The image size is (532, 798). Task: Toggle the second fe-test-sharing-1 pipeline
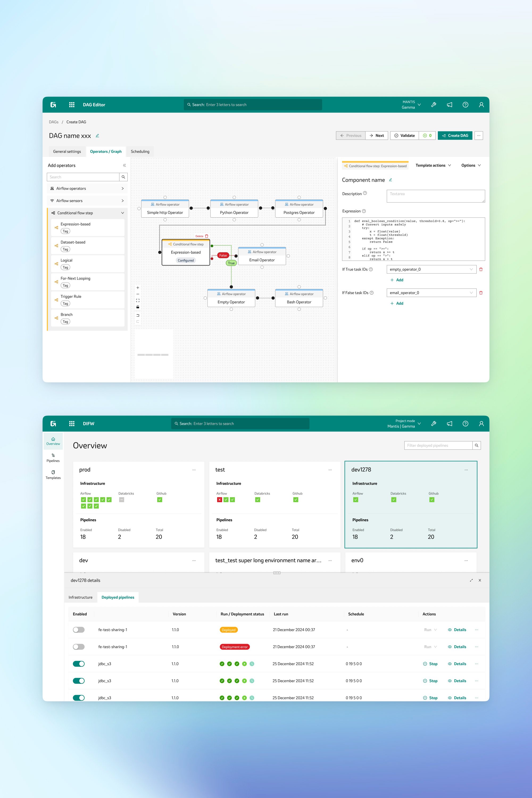click(x=78, y=647)
